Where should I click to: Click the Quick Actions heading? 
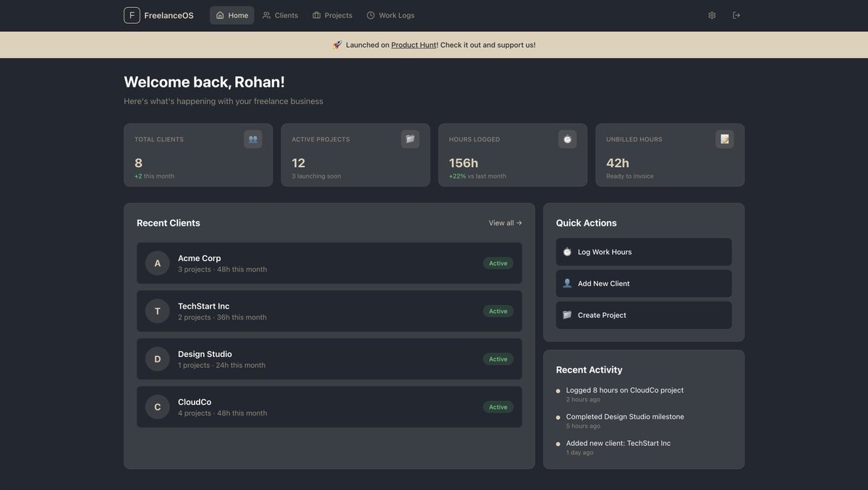(587, 223)
